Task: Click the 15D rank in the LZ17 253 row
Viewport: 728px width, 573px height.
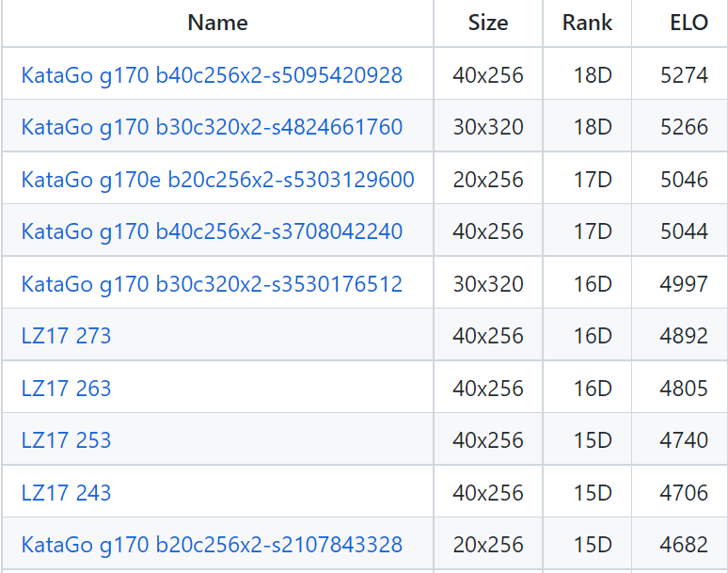Action: tap(593, 440)
